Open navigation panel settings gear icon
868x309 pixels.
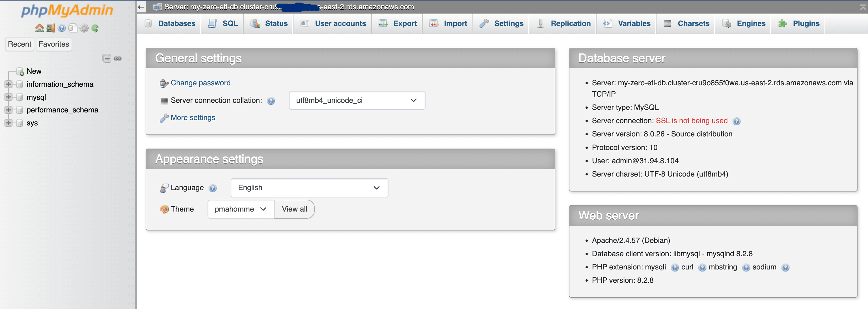84,28
